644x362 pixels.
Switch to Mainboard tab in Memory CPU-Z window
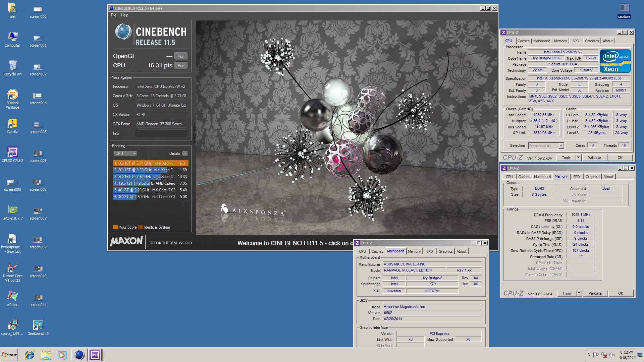click(542, 177)
